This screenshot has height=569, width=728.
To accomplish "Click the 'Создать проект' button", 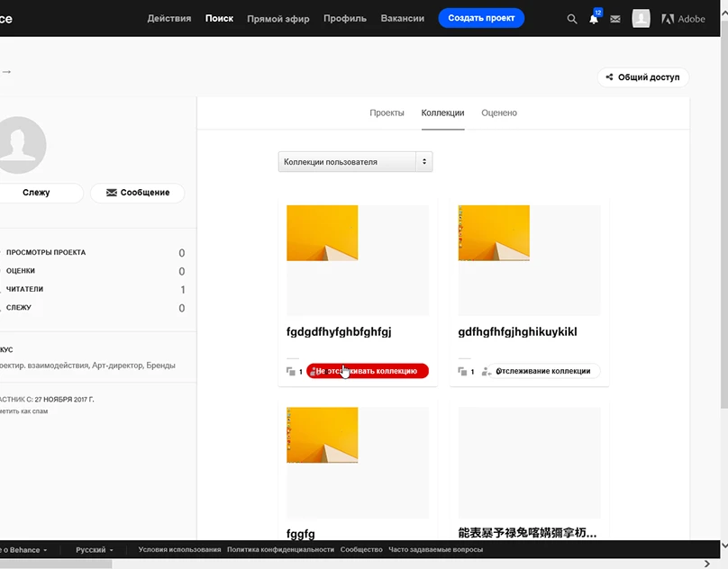I will pos(481,18).
